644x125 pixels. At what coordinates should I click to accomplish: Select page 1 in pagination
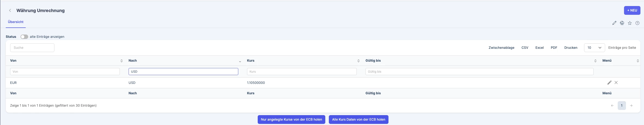pyautogui.click(x=622, y=106)
